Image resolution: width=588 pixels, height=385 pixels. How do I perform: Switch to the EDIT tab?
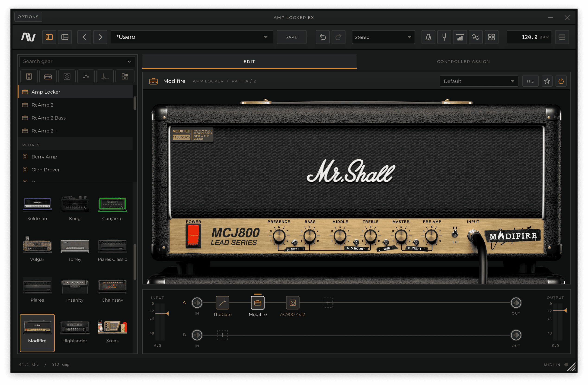[249, 61]
